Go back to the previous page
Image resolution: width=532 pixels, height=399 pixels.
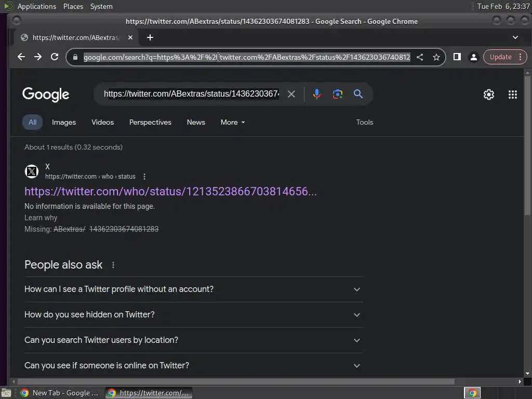(21, 57)
